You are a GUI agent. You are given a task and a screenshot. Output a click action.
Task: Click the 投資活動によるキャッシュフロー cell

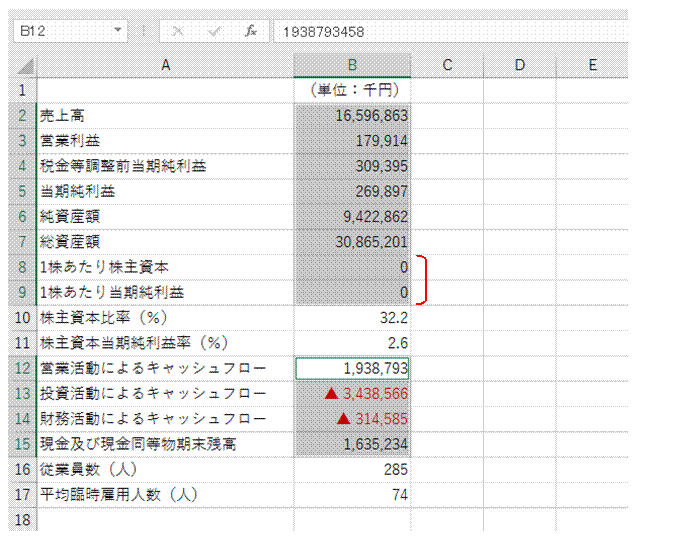(x=165, y=393)
